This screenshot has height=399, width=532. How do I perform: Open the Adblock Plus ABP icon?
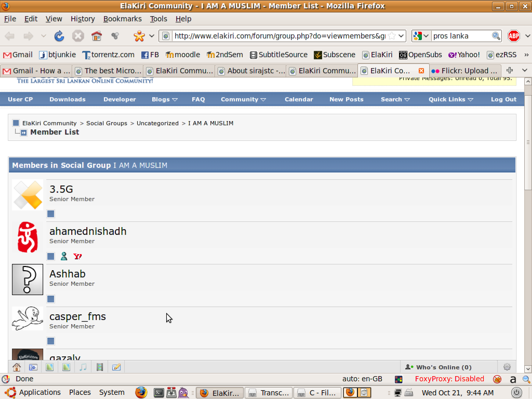[x=514, y=36]
